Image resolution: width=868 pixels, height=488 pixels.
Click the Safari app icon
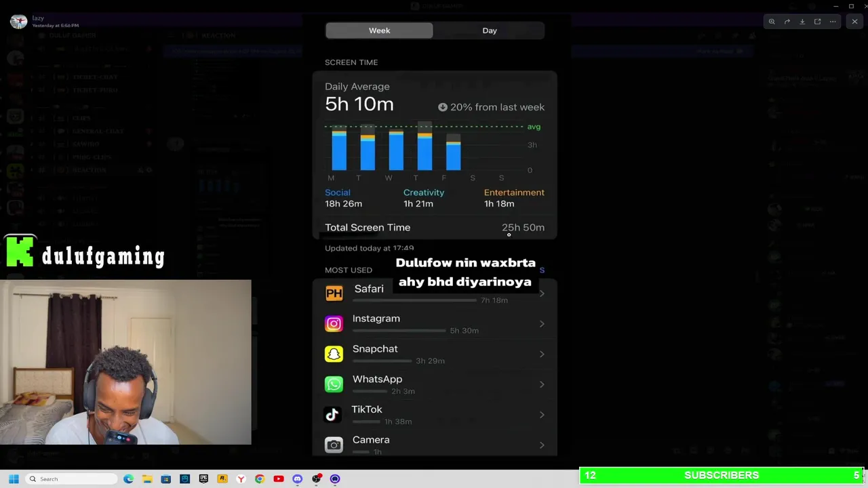pos(334,293)
